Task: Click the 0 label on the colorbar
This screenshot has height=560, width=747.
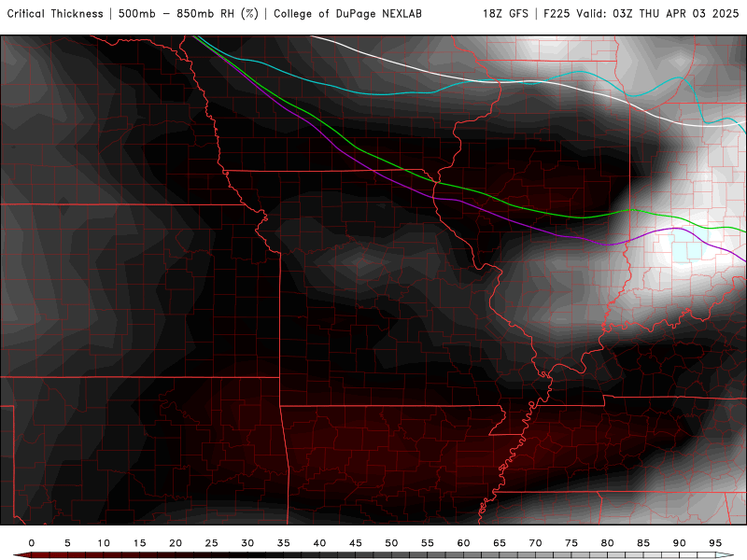Action: click(32, 543)
